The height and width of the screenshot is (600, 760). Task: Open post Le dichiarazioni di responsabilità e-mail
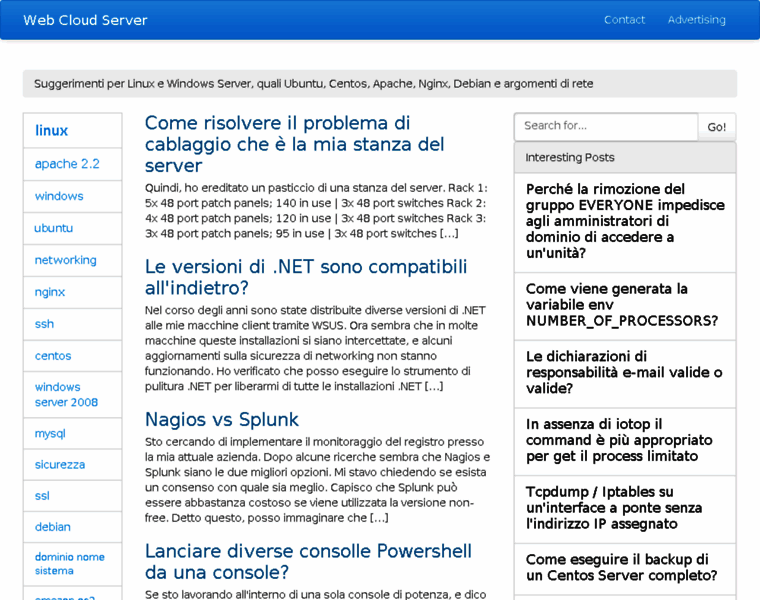[x=625, y=373]
